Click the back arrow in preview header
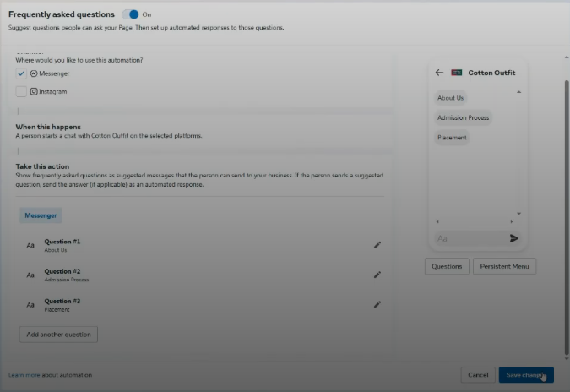570x392 pixels. (439, 73)
